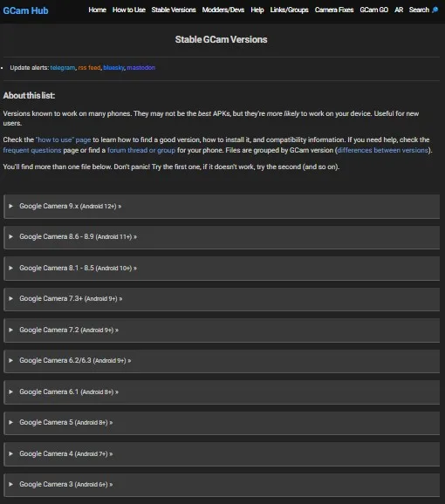Open differences between versions link
Screen dimensions: 445x504
click(383, 150)
